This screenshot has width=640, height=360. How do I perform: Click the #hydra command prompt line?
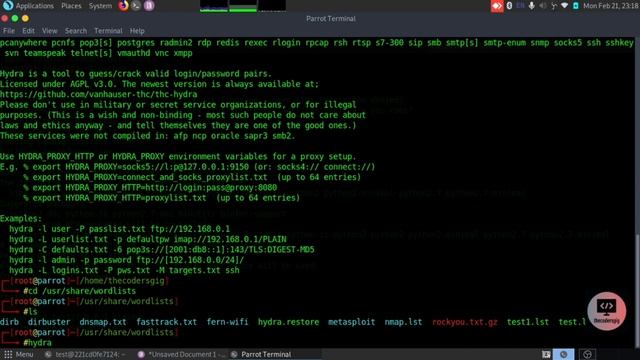tap(38, 343)
